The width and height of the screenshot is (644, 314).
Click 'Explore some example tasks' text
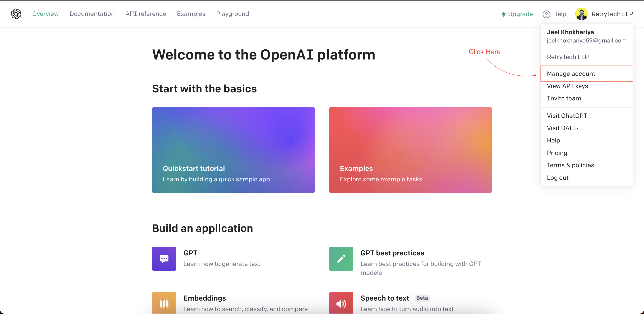click(381, 179)
